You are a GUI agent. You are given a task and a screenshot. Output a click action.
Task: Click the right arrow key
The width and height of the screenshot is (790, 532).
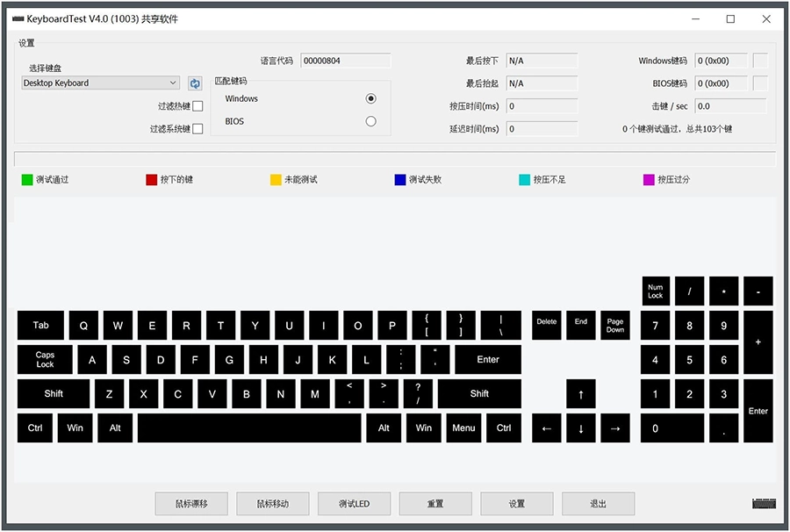tap(614, 428)
